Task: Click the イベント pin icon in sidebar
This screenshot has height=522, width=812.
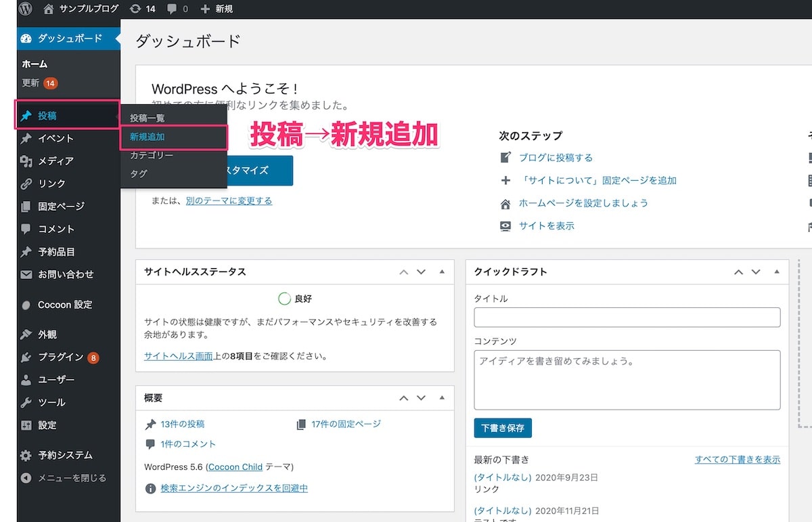Action: [26, 138]
